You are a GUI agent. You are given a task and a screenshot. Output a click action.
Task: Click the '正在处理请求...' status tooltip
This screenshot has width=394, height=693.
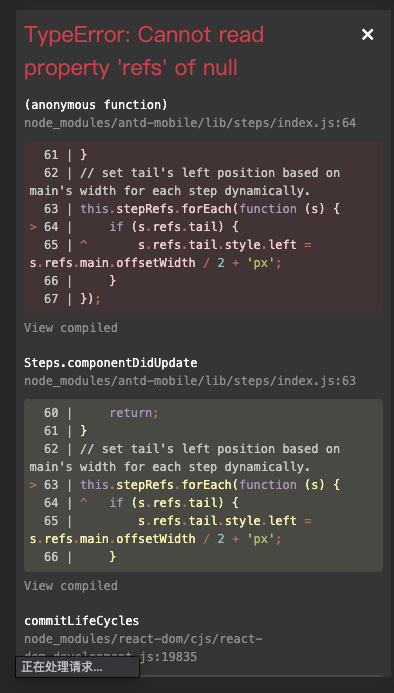point(77,667)
